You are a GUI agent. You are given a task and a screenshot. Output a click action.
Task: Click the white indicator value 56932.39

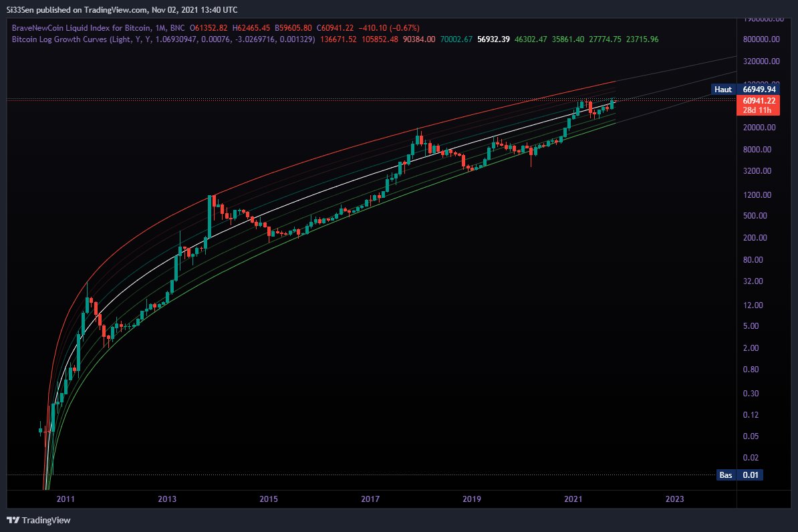coord(493,39)
